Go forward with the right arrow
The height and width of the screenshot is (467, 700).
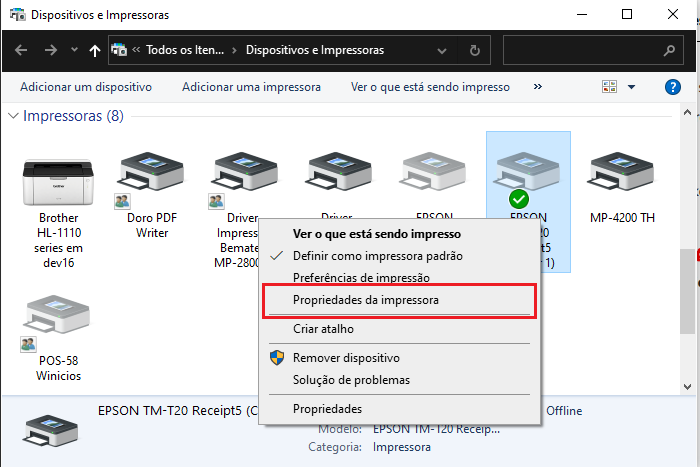pos(51,50)
